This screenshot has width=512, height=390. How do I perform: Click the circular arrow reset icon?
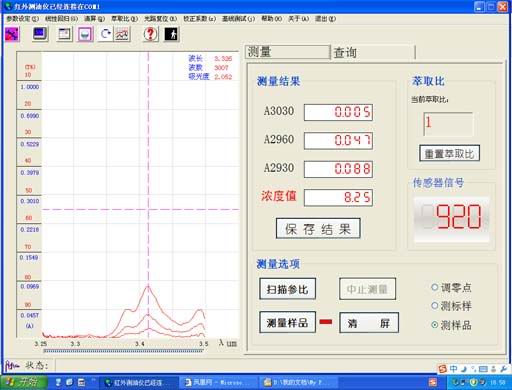106,34
